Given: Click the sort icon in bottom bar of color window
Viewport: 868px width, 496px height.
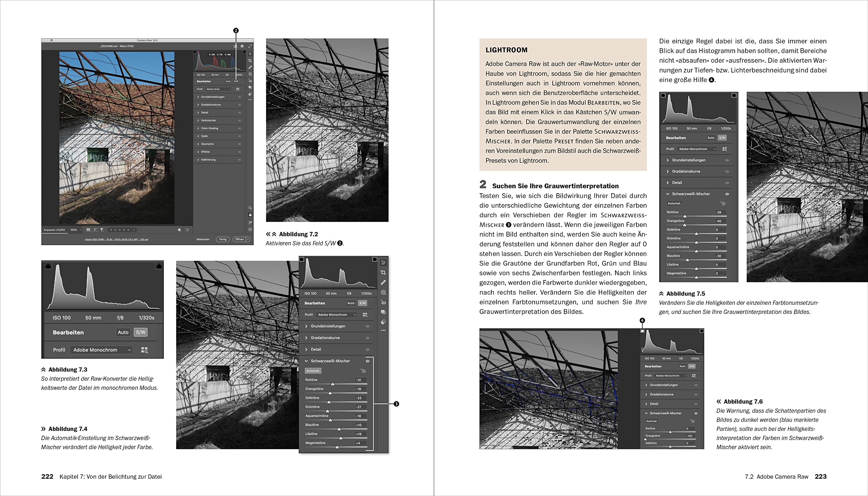Looking at the screenshot, I should click(95, 230).
